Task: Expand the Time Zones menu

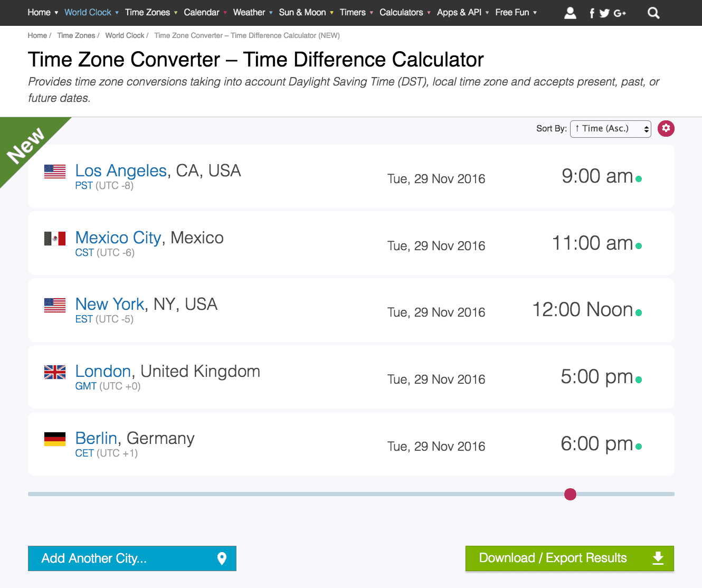Action: [151, 12]
